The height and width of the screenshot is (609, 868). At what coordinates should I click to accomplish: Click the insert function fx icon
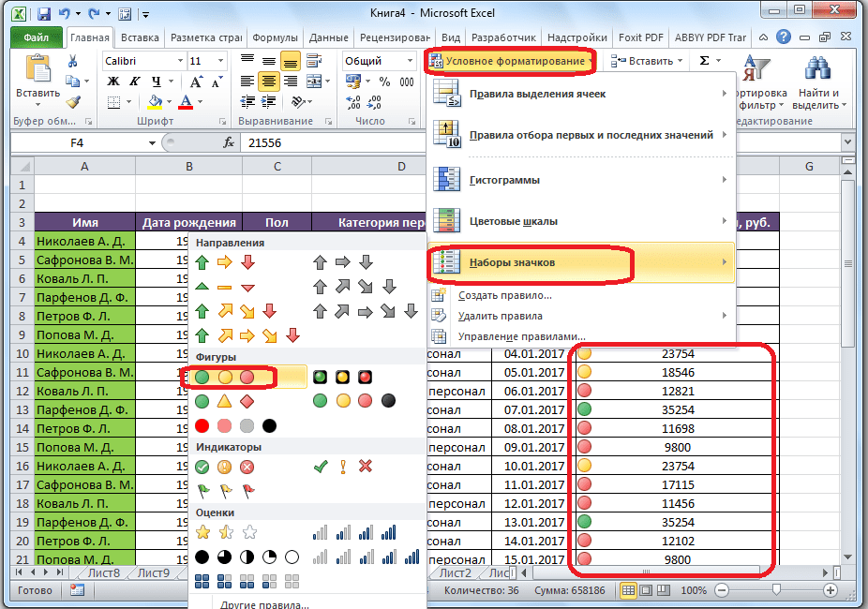[229, 143]
